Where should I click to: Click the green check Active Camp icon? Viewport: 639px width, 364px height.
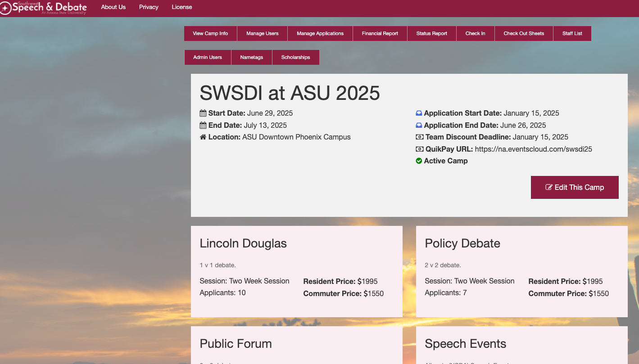tap(419, 161)
